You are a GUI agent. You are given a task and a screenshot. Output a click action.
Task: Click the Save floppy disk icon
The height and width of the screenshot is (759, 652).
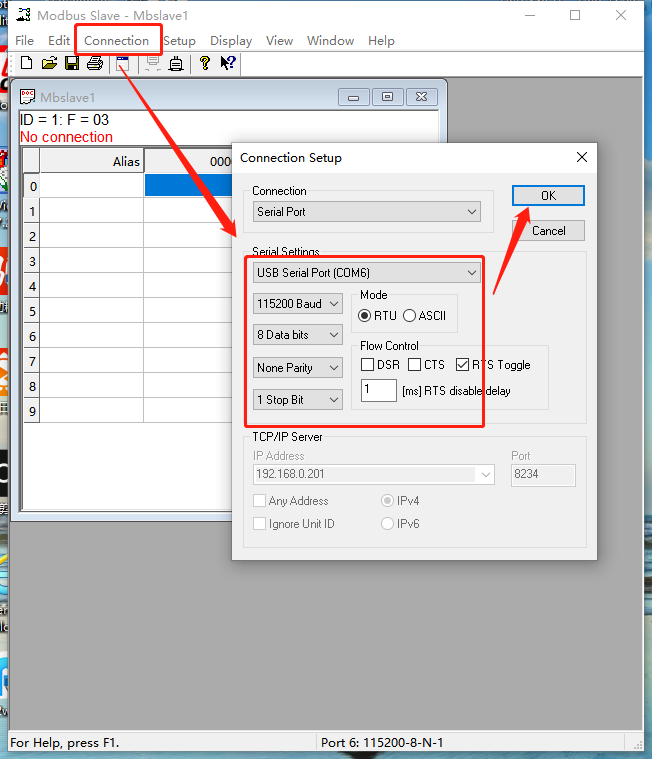tap(72, 64)
